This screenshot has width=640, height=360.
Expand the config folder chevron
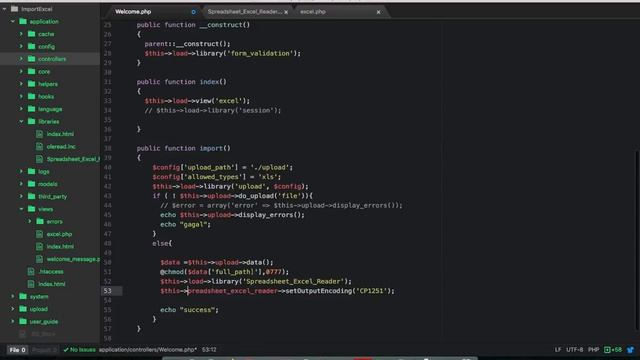(x=21, y=46)
